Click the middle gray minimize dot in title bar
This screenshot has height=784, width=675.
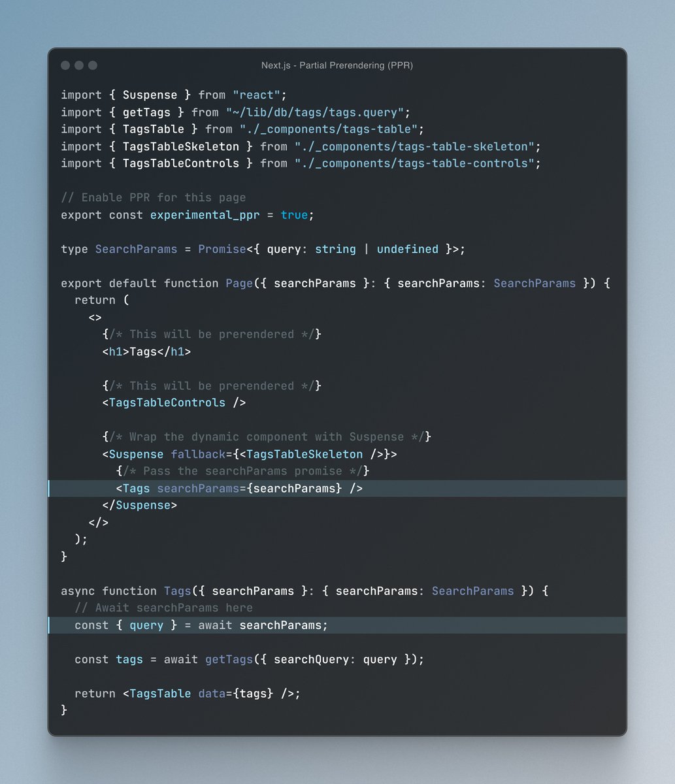pyautogui.click(x=79, y=65)
